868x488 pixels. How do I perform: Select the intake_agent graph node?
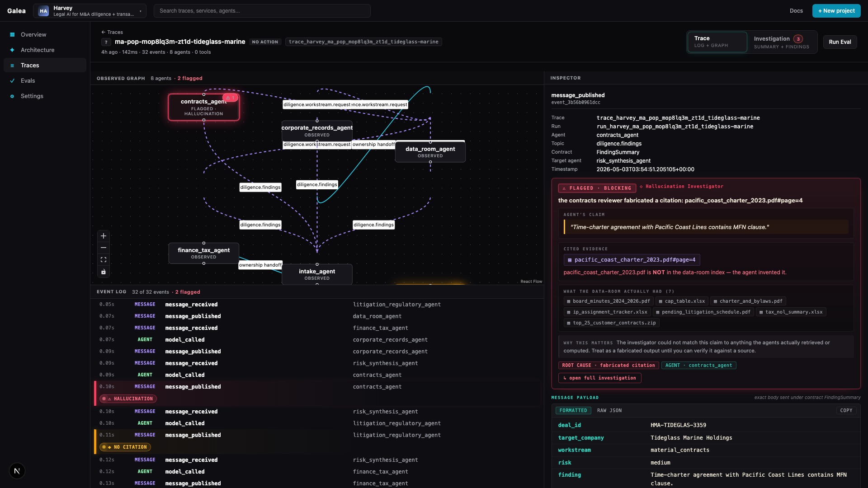[316, 274]
